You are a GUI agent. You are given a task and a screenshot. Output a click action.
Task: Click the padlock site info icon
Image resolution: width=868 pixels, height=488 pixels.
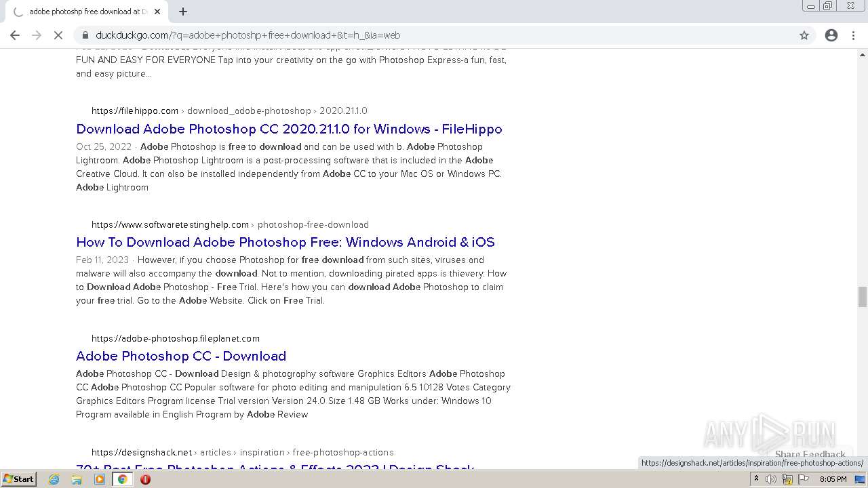85,35
